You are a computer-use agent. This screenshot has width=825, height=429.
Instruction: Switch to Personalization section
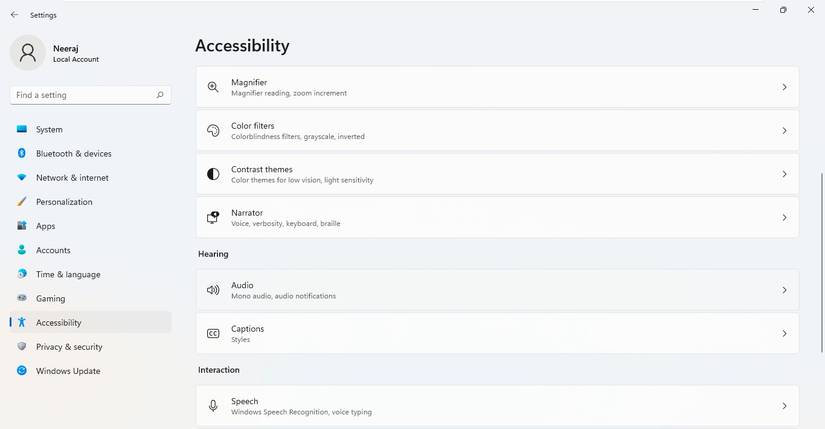[x=64, y=202]
